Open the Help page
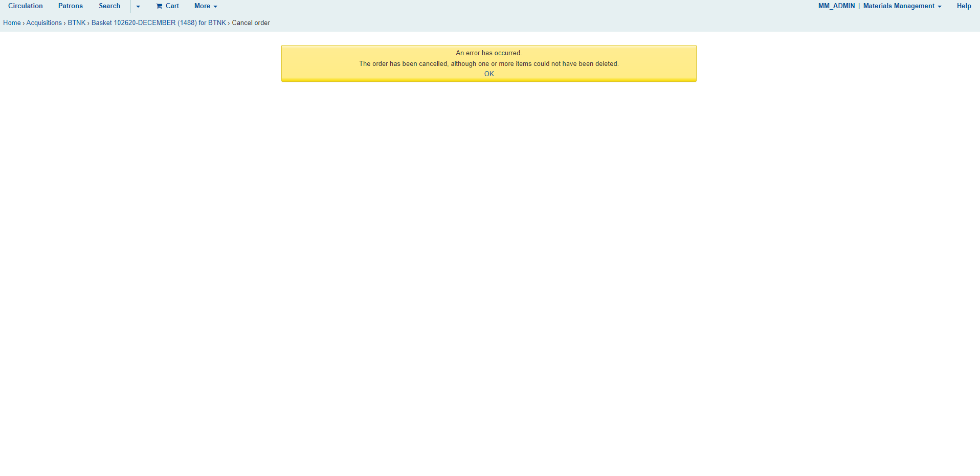980x476 pixels. (x=964, y=6)
